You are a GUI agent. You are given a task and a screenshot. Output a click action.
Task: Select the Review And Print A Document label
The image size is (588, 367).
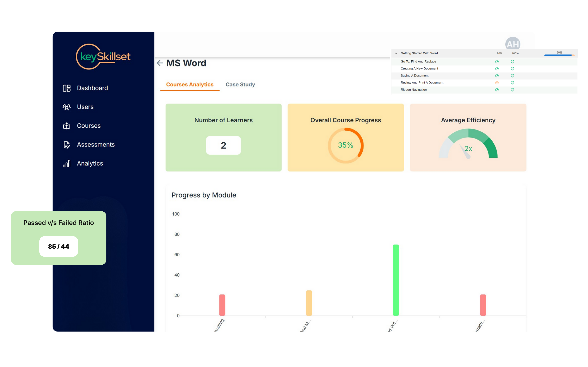point(422,83)
